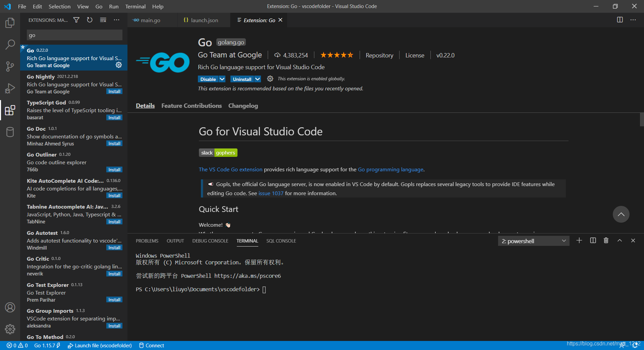Click the notifications bell in status bar
The height and width of the screenshot is (350, 644).
pos(635,345)
